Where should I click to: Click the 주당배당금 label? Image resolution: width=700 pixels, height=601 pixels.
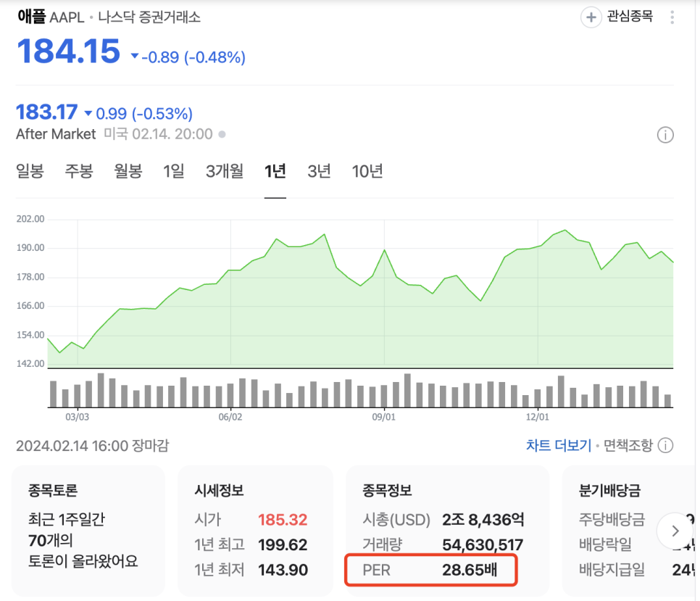point(612,519)
